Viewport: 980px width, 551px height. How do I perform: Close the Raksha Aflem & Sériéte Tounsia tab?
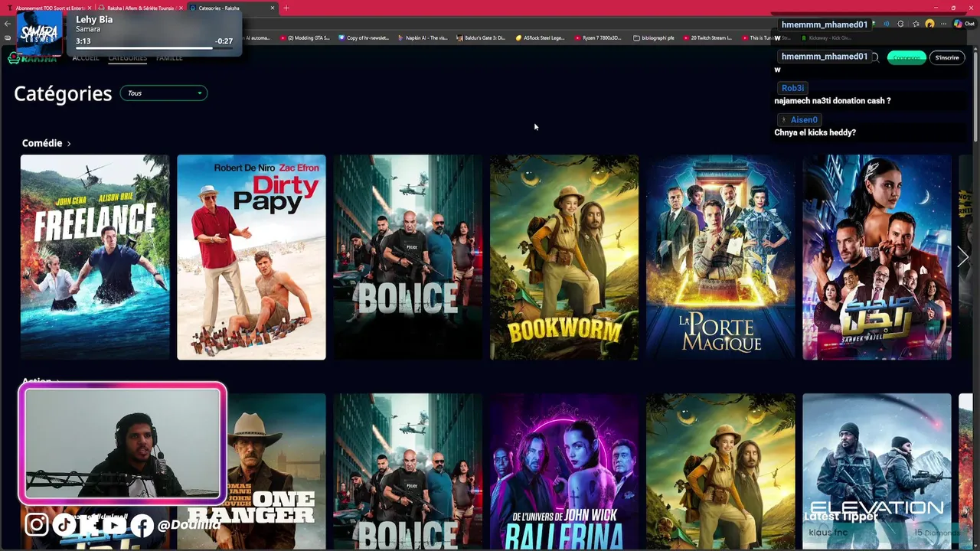[x=181, y=8]
